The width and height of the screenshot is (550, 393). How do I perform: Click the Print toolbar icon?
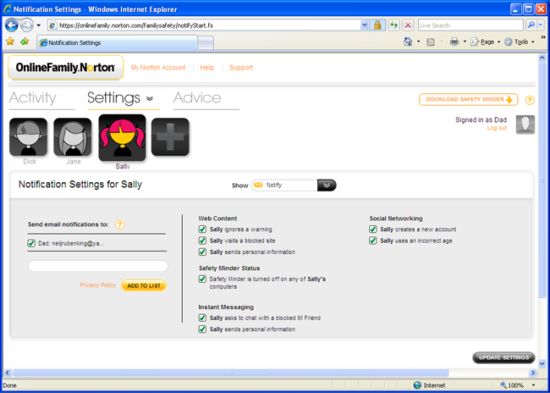[x=454, y=42]
